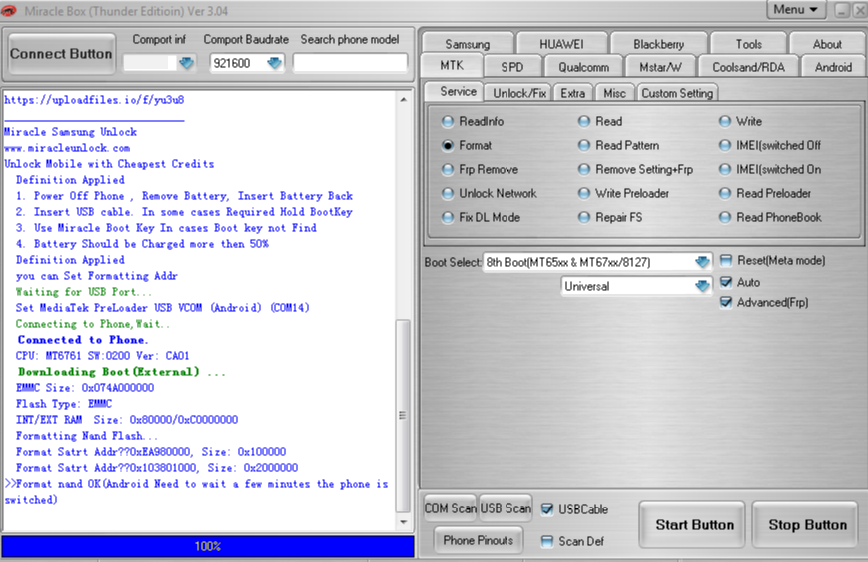Viewport: 868px width, 562px height.
Task: Switch to the Qualcomm tab
Action: point(583,67)
